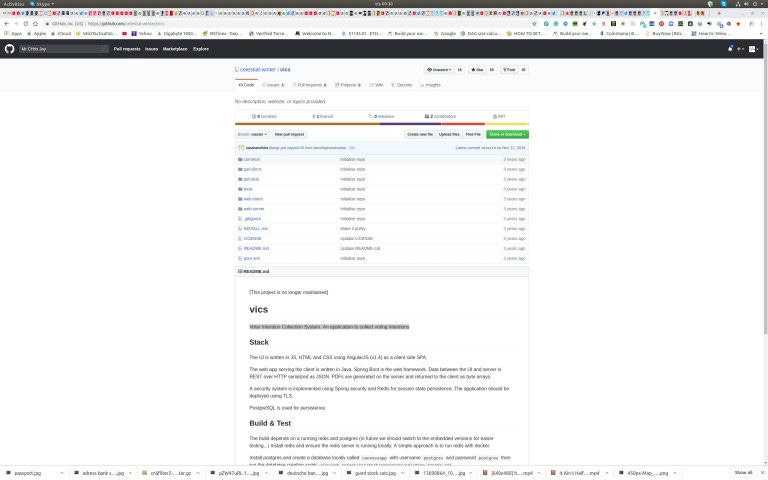This screenshot has height=480, width=768.
Task: Open the pom.xml file
Action: tap(252, 258)
